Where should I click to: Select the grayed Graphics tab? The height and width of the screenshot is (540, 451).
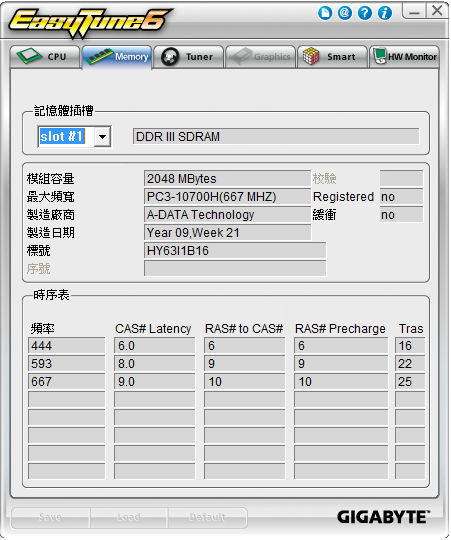tap(261, 56)
